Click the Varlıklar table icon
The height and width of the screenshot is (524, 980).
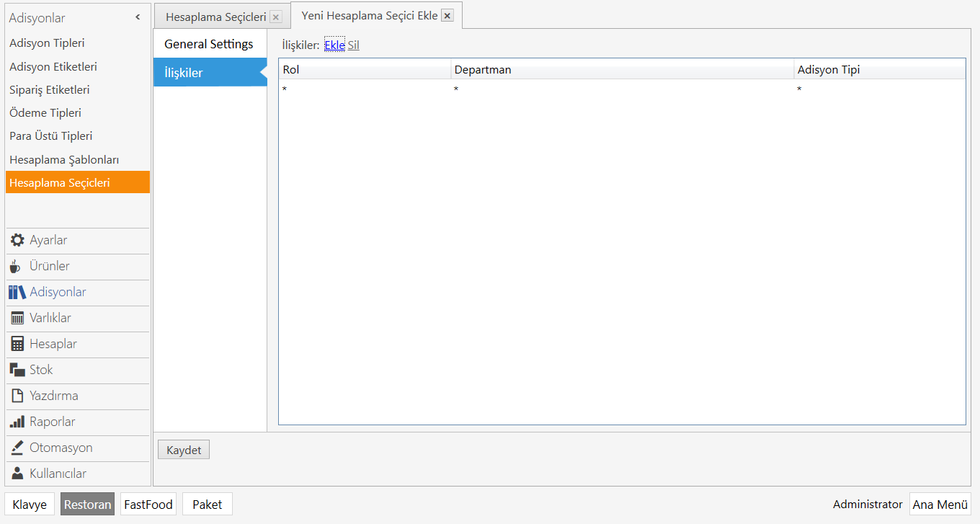pos(17,318)
